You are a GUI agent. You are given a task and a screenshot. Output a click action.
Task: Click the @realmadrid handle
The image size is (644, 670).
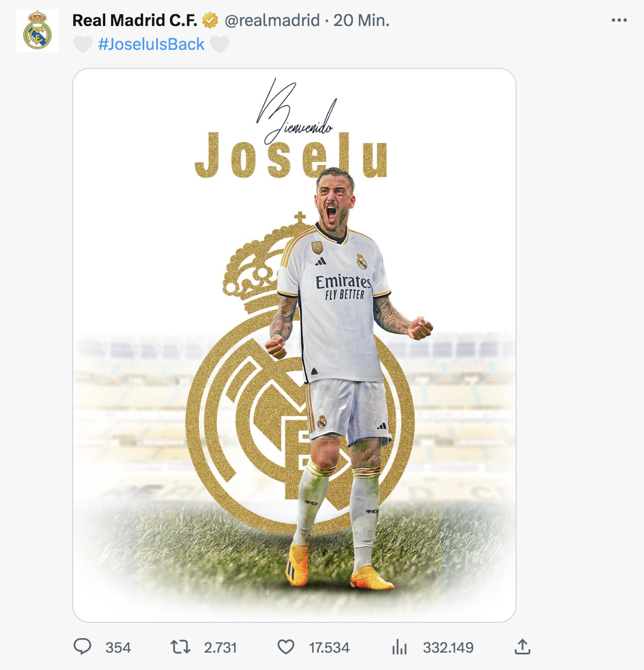(272, 21)
